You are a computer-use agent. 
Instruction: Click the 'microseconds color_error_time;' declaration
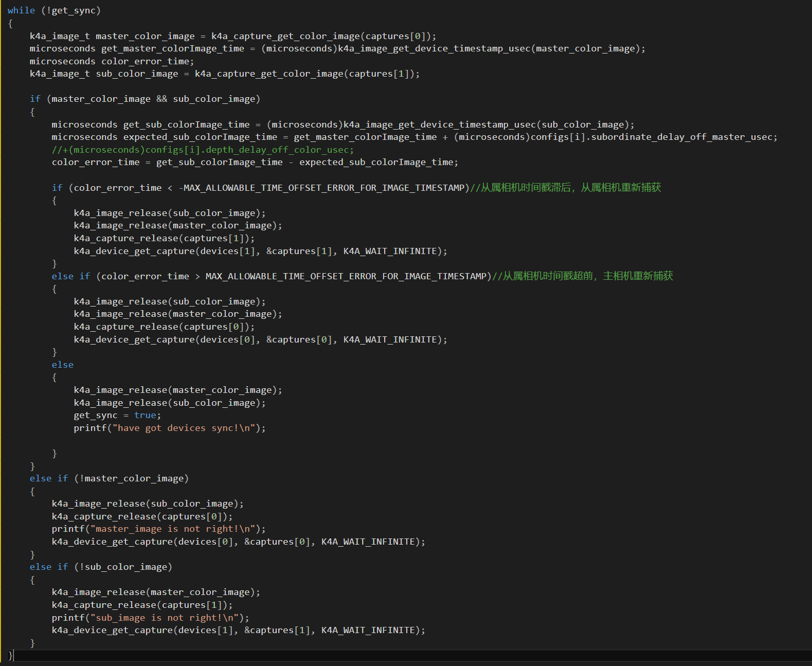point(112,61)
